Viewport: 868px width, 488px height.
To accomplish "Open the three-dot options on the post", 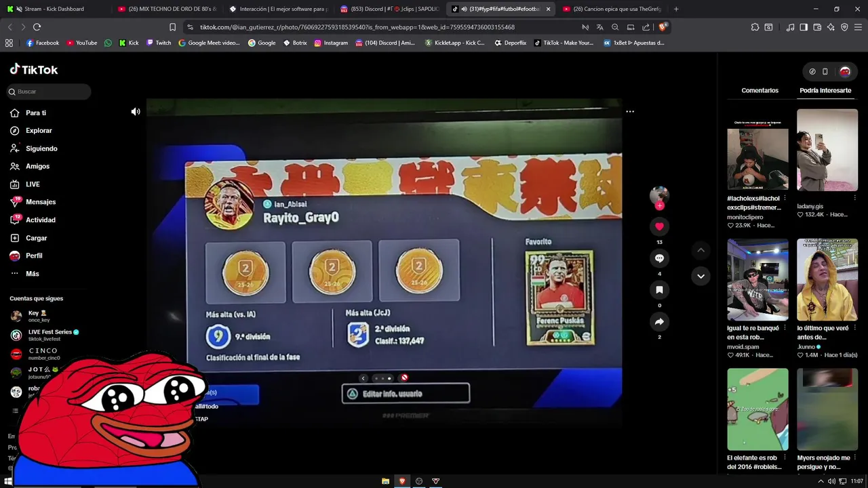I will [x=630, y=111].
